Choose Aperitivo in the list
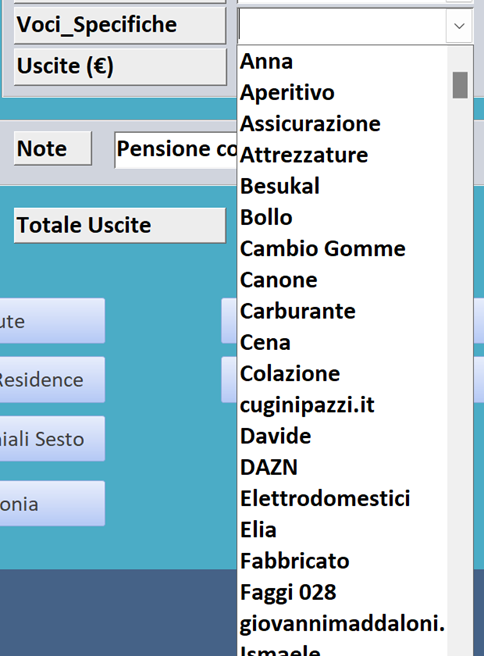This screenshot has height=656, width=484. (342, 92)
